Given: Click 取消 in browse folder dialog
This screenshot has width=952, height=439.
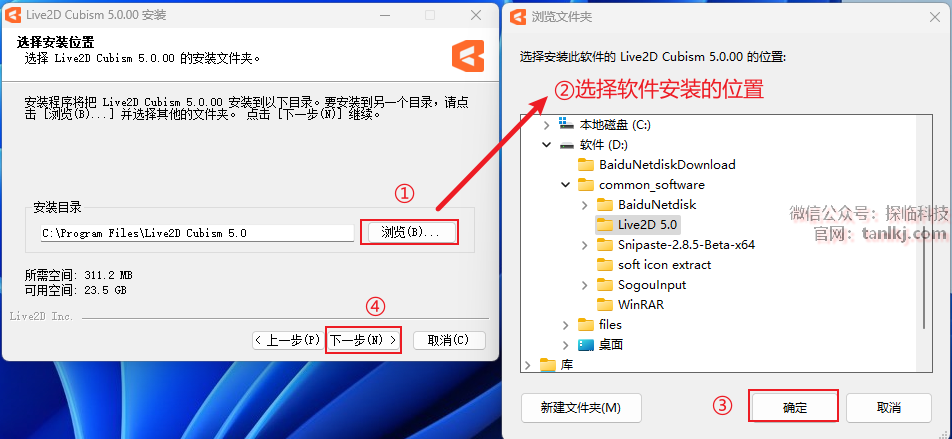Looking at the screenshot, I should 888,407.
